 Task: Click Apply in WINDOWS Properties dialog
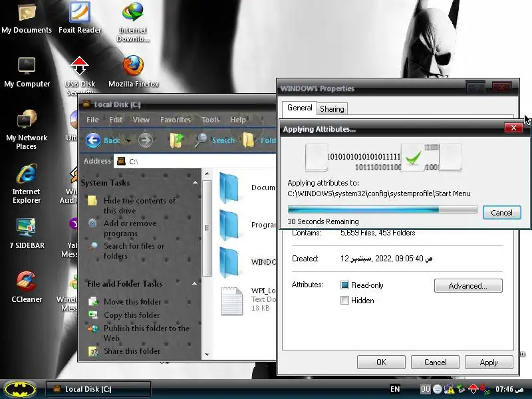[489, 362]
